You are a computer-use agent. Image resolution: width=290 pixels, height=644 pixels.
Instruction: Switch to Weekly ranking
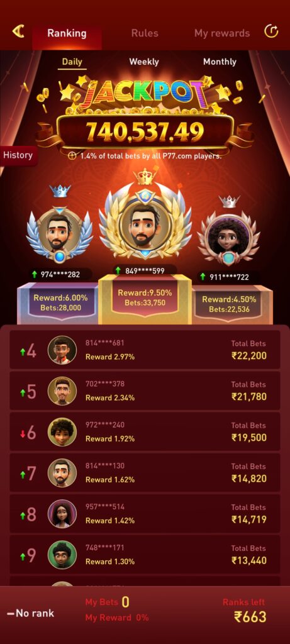(x=144, y=62)
